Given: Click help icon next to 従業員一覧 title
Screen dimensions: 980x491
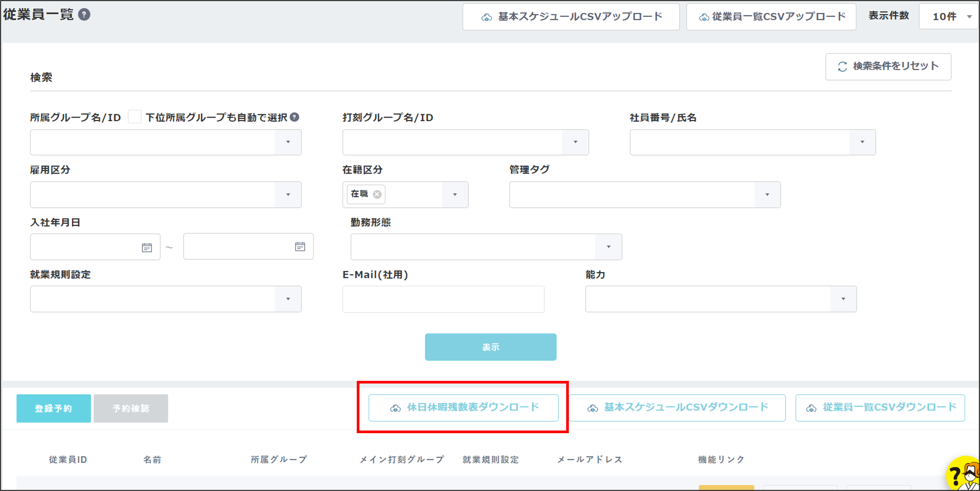Looking at the screenshot, I should coord(84,15).
